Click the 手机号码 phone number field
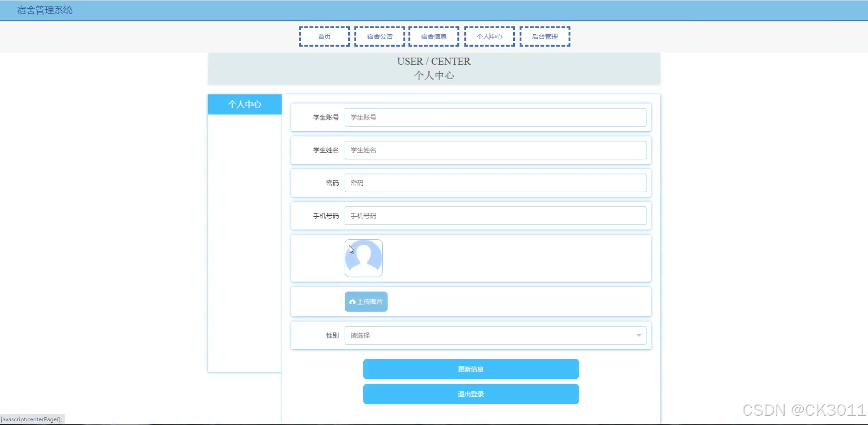The image size is (868, 425). [x=495, y=215]
